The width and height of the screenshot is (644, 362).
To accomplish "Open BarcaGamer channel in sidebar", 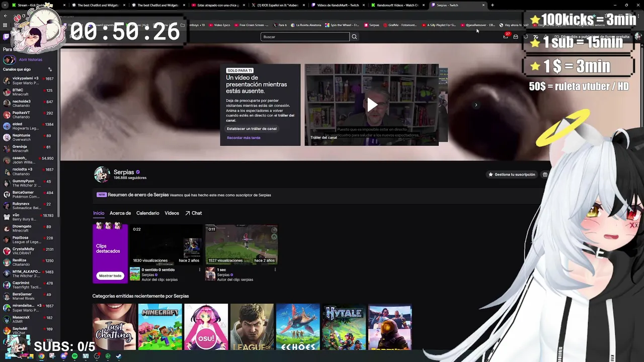I will (x=29, y=194).
